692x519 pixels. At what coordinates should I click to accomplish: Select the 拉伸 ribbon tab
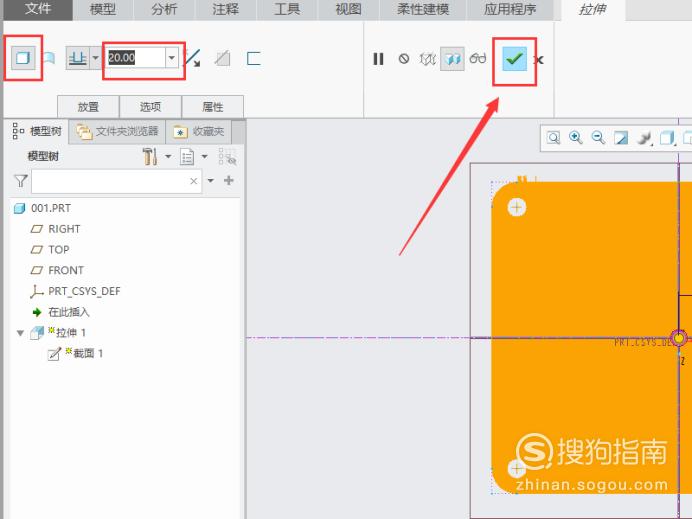[593, 10]
